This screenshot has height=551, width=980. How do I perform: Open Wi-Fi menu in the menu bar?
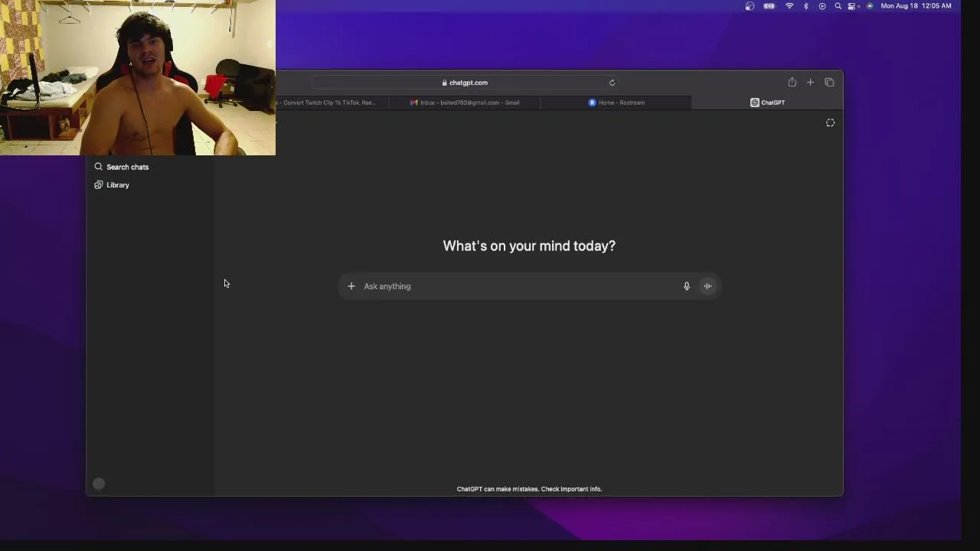[x=789, y=6]
